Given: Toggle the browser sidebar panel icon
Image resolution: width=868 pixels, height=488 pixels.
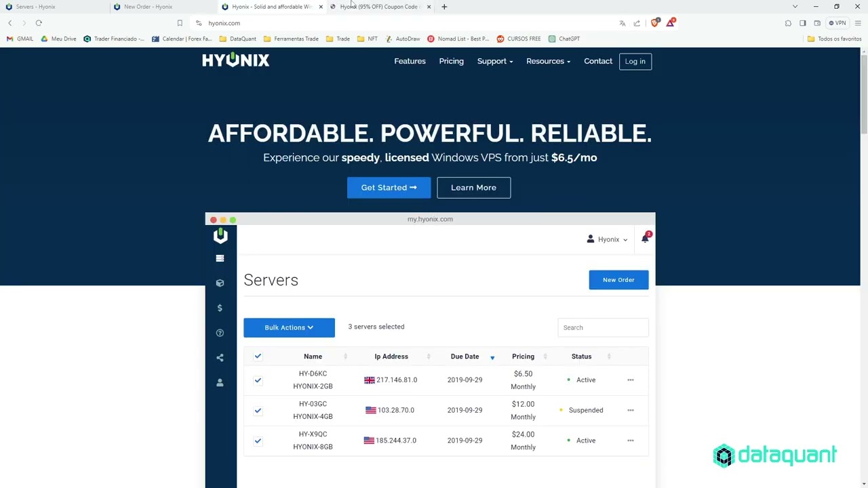Looking at the screenshot, I should point(802,23).
